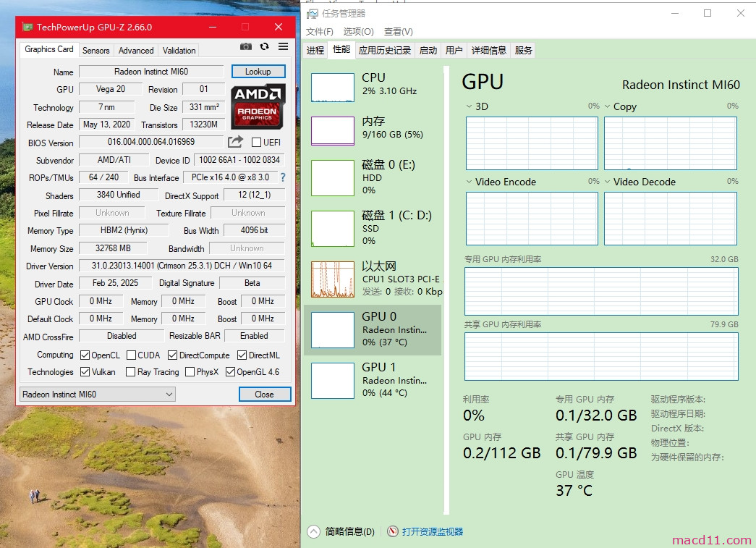
Task: Toggle the CUDA checkbox
Action: (131, 355)
